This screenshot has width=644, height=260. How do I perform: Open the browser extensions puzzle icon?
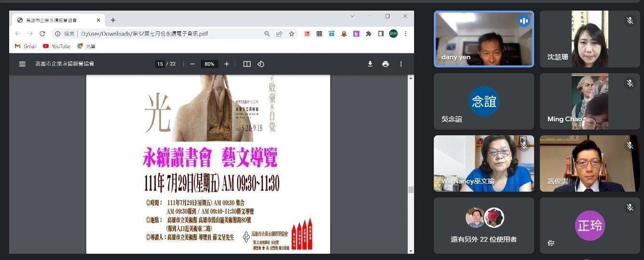point(369,34)
